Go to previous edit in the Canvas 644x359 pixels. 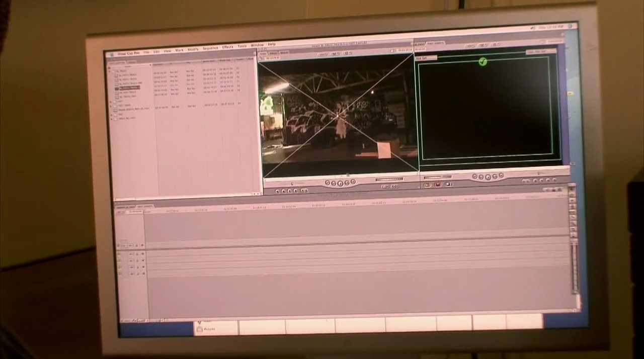click(475, 177)
